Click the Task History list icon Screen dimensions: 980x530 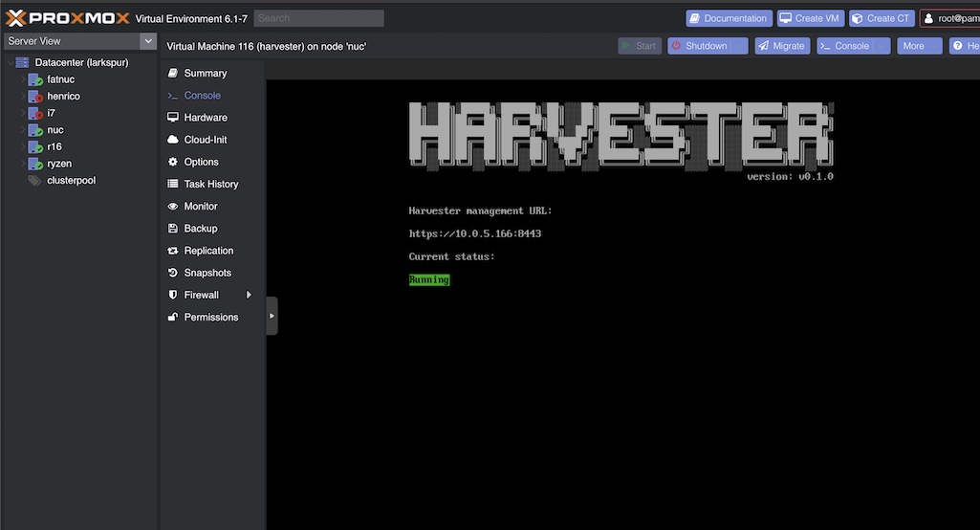[x=173, y=184]
